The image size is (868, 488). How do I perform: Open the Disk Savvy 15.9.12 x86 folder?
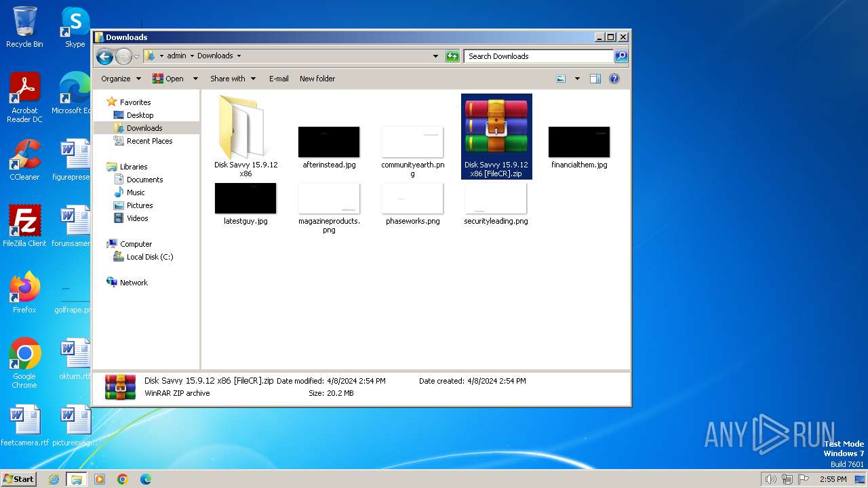click(245, 136)
